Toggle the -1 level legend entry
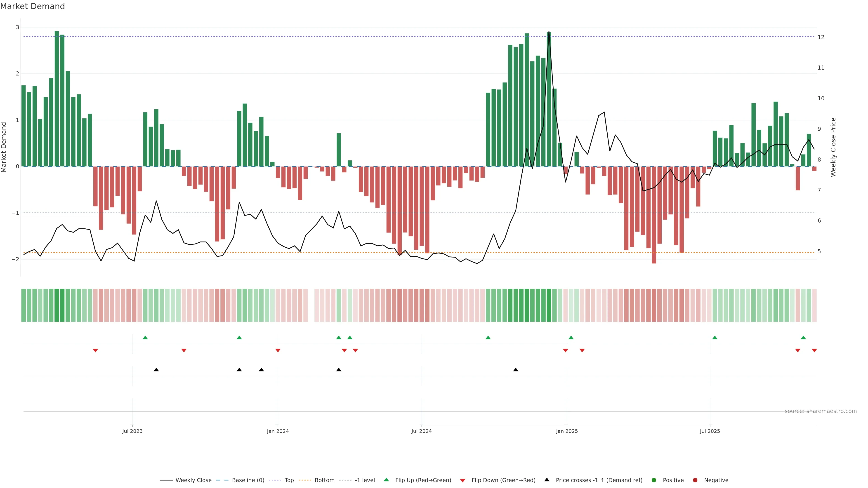This screenshot has width=868, height=488. point(365,480)
